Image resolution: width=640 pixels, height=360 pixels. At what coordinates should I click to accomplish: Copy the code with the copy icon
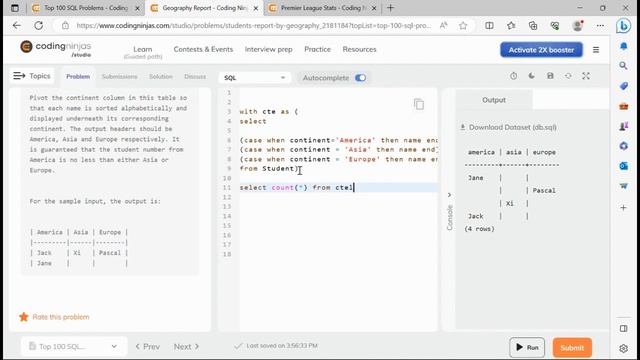pyautogui.click(x=419, y=104)
